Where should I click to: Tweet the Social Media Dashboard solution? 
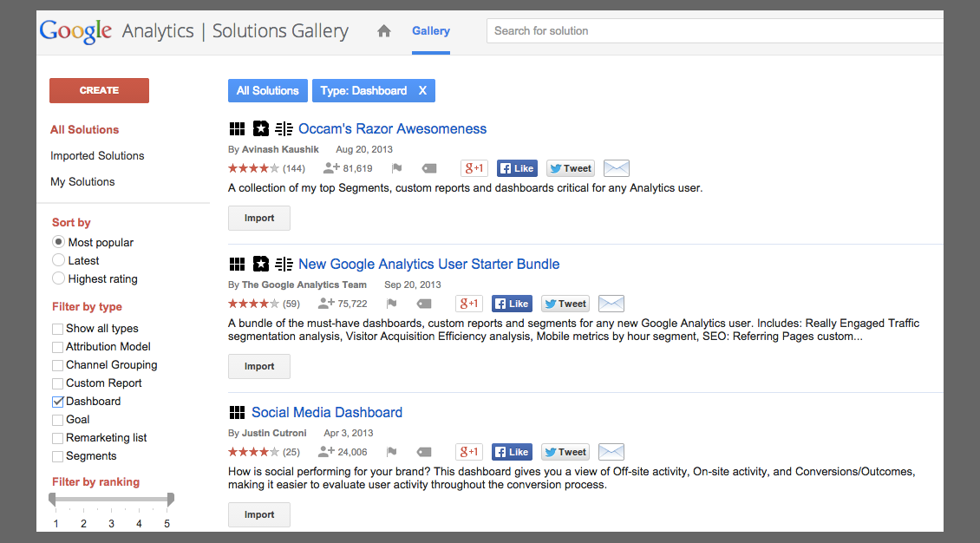(x=565, y=452)
